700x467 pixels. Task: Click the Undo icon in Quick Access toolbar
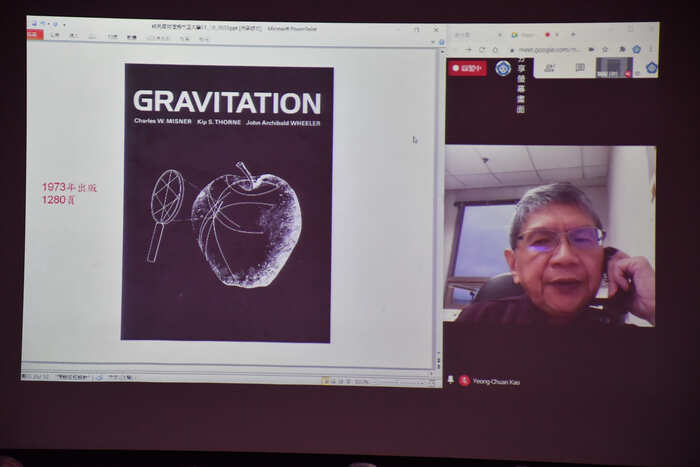coord(43,23)
